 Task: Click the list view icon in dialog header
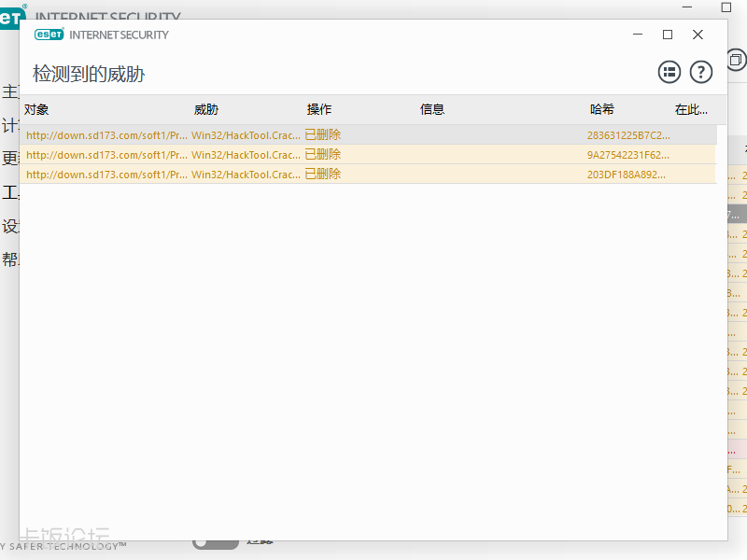click(x=669, y=72)
